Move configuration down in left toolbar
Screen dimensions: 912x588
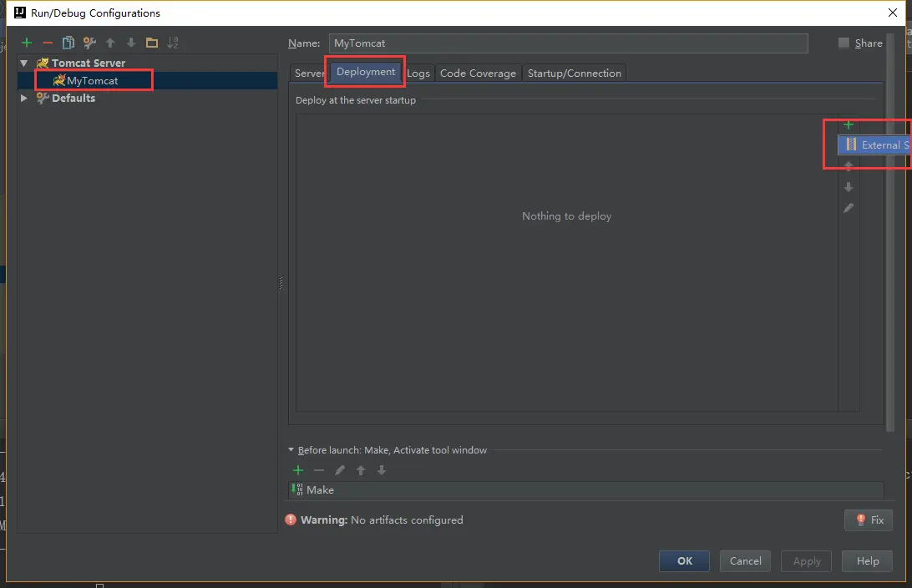click(x=131, y=43)
